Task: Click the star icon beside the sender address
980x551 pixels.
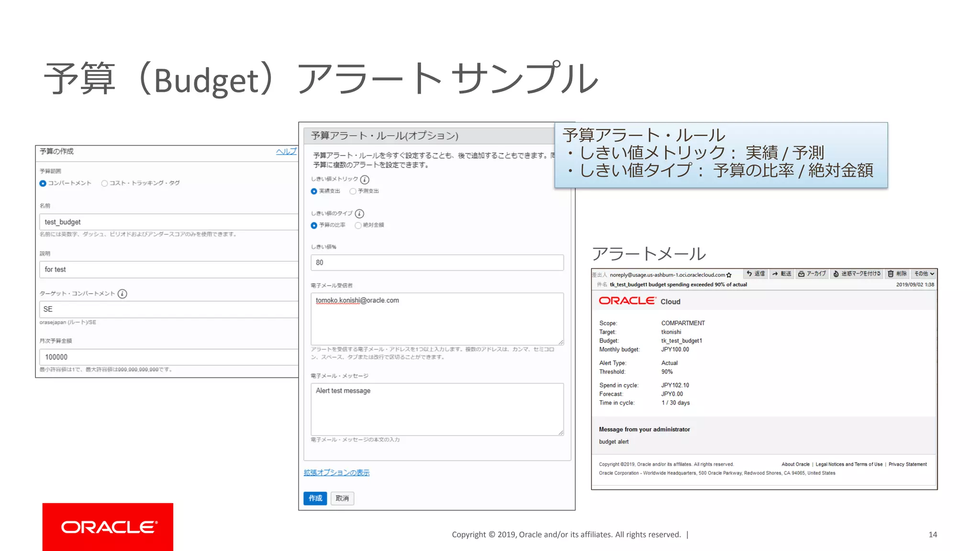Action: pos(729,275)
